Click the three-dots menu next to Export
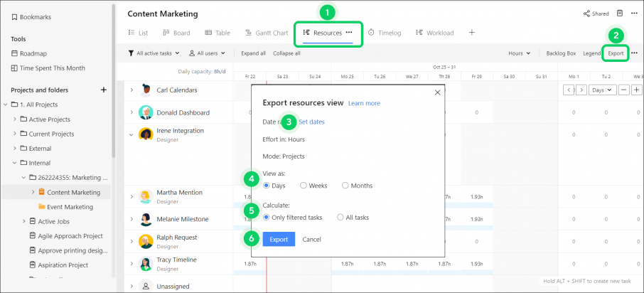Image resolution: width=644 pixels, height=293 pixels. 635,53
